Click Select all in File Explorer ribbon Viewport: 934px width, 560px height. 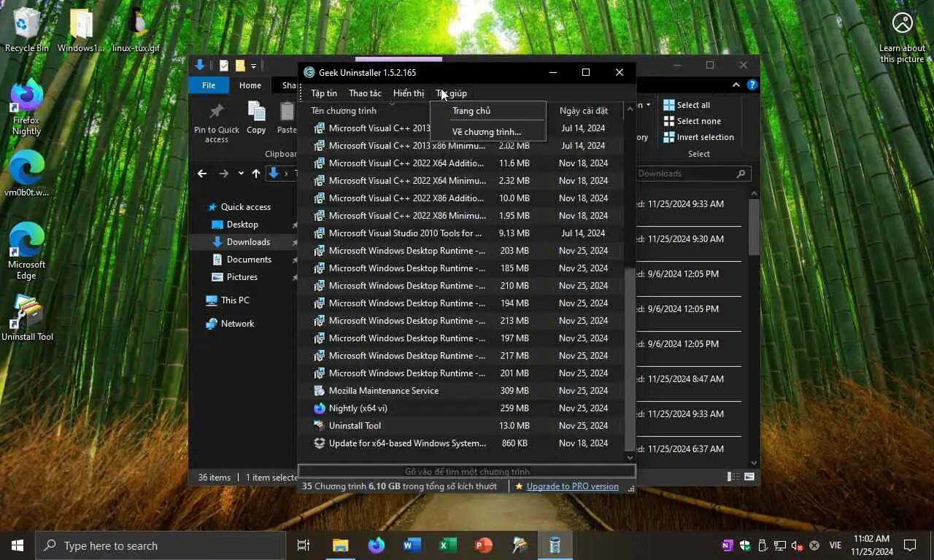(687, 105)
